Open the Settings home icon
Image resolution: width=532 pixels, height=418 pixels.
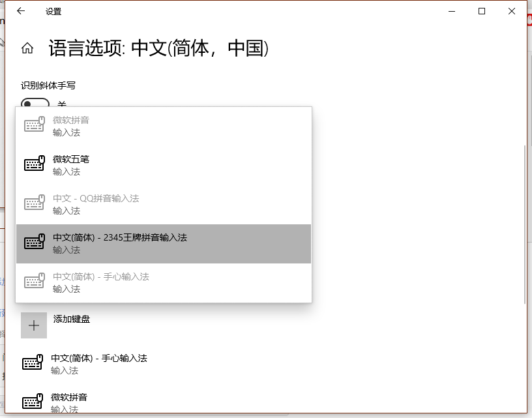click(27, 48)
